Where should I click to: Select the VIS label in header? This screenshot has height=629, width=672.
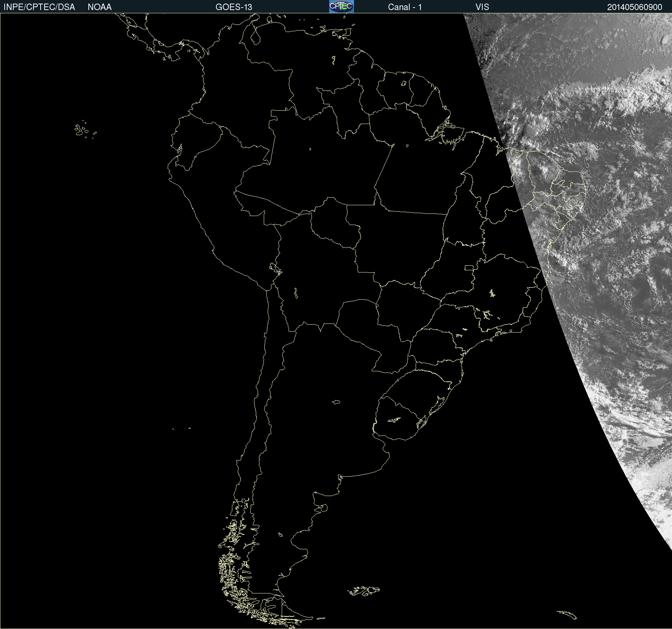coord(482,7)
